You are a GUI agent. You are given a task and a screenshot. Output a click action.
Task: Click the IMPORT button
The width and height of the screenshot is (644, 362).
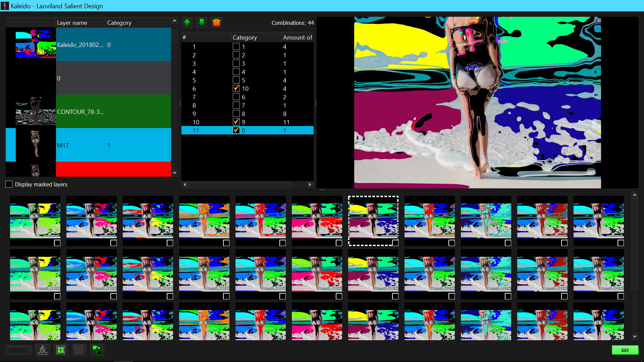click(x=19, y=350)
